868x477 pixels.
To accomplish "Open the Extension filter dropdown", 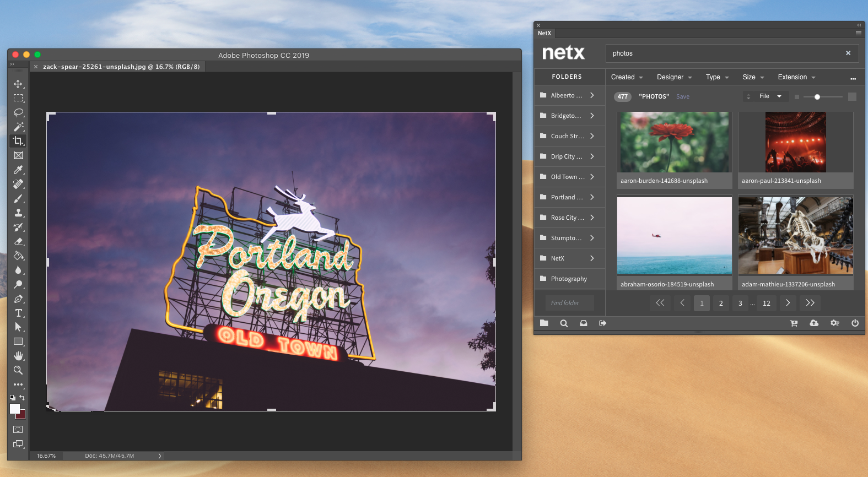I will pos(796,77).
